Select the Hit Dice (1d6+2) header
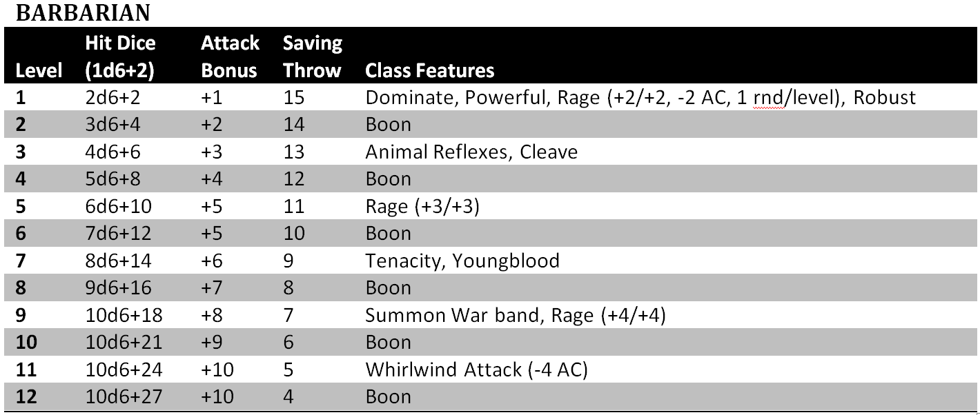This screenshot has width=980, height=415. click(x=120, y=57)
